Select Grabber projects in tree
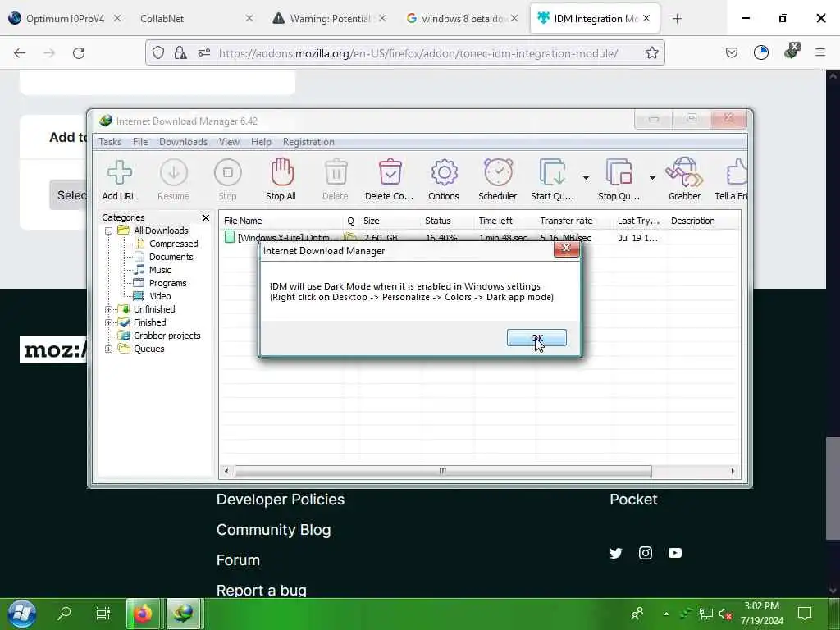This screenshot has width=840, height=630. (x=167, y=336)
